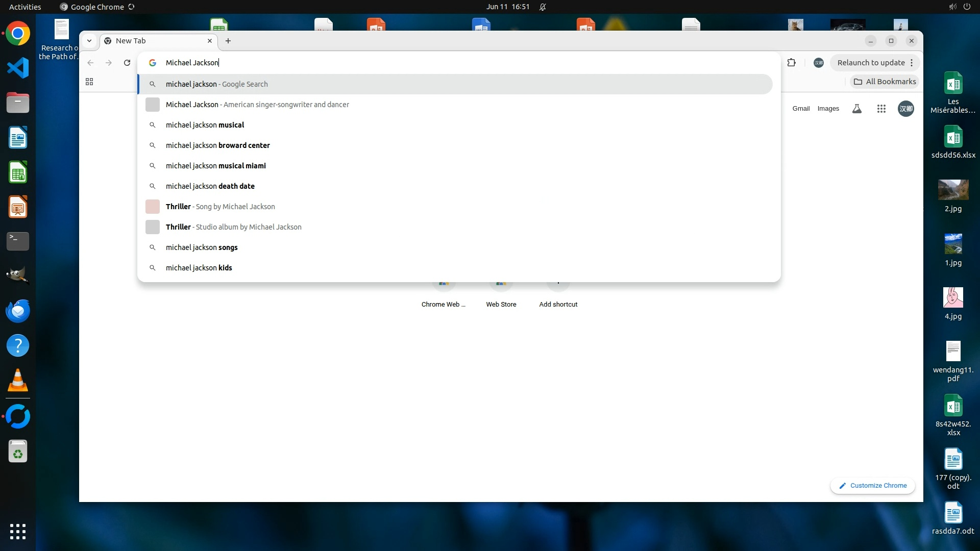Choose the 'michael jackson death date' suggestion

coord(210,186)
